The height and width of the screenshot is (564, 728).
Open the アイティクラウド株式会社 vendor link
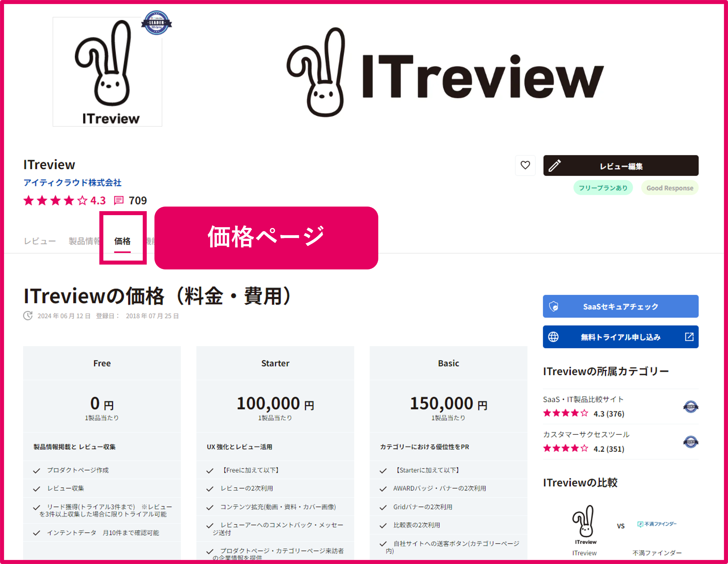point(72,183)
